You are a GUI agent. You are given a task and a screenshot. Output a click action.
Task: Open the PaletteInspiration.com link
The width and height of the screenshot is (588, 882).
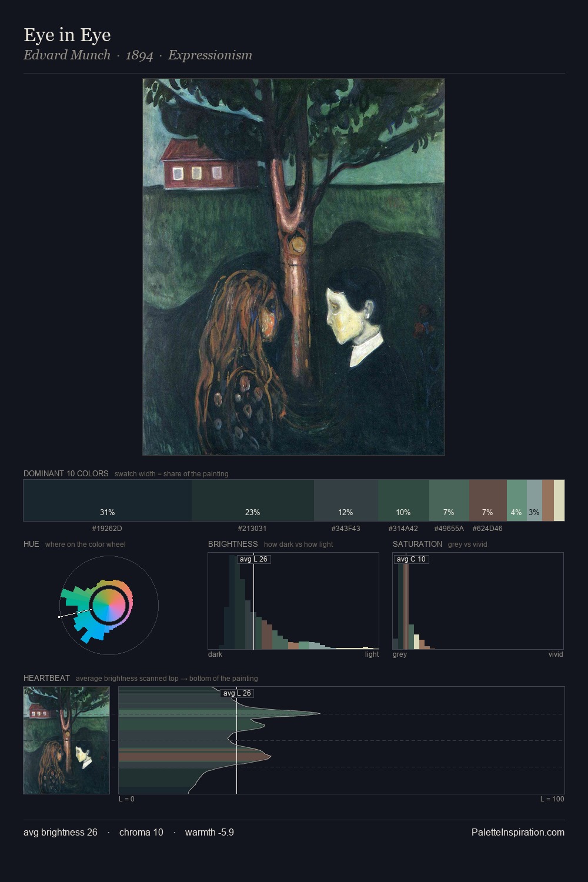(518, 833)
